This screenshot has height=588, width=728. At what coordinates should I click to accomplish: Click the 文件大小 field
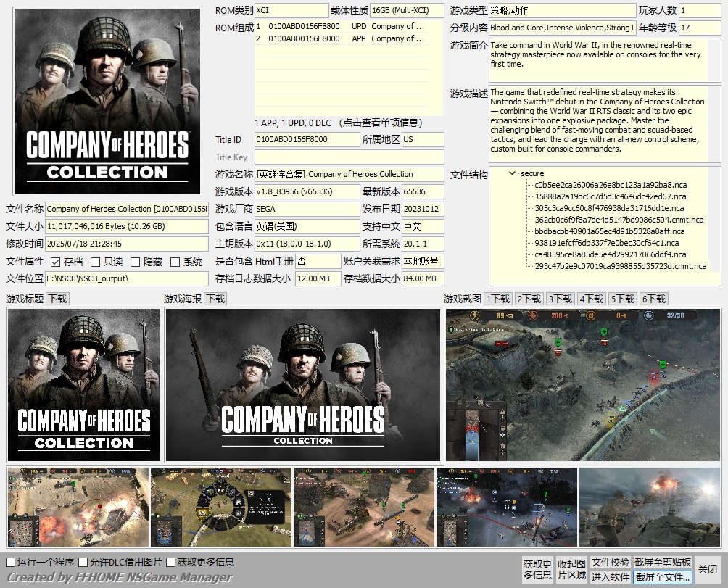[x=127, y=226]
